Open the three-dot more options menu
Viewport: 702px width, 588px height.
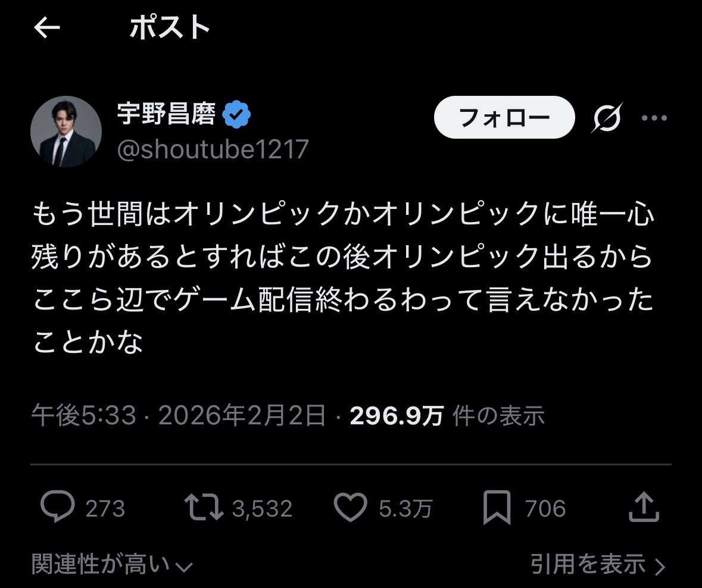click(x=654, y=118)
